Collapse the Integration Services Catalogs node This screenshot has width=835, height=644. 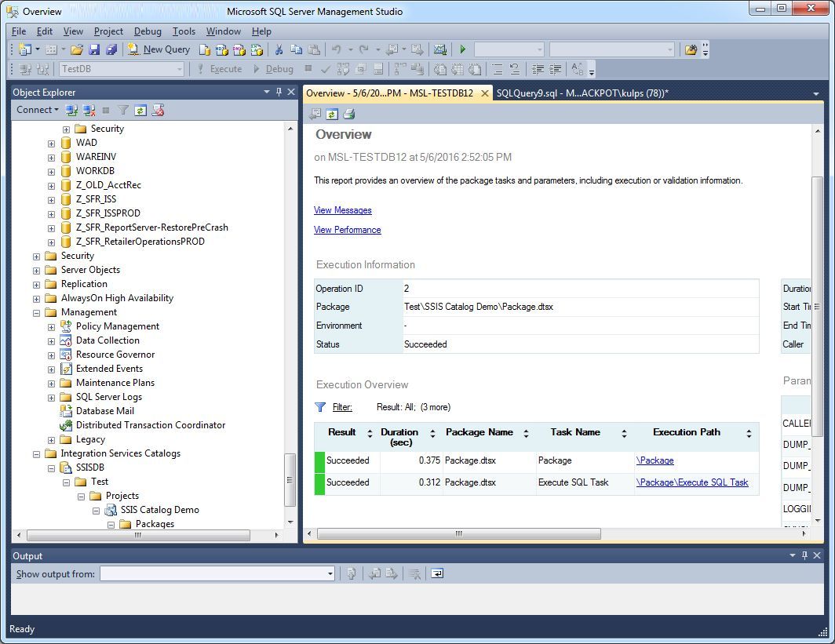click(36, 453)
